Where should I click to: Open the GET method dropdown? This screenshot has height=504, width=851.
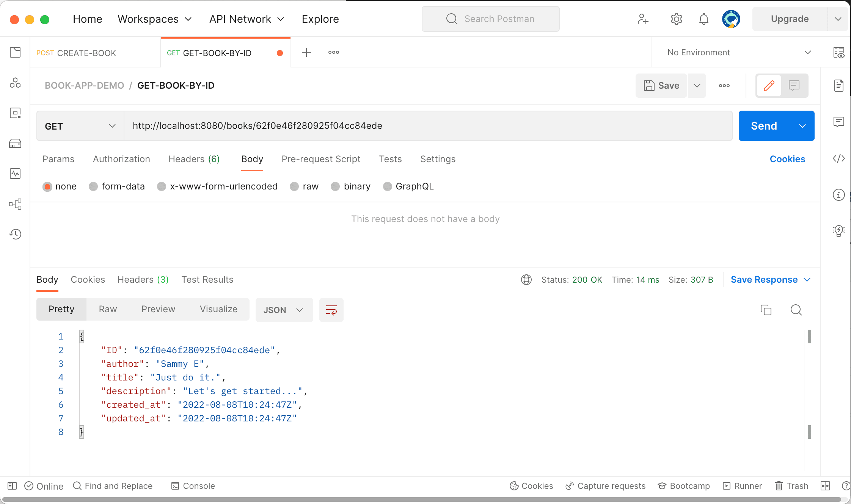[80, 126]
